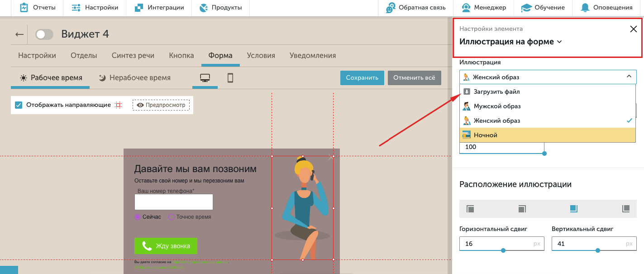Select the Точное время radio button

172,217
